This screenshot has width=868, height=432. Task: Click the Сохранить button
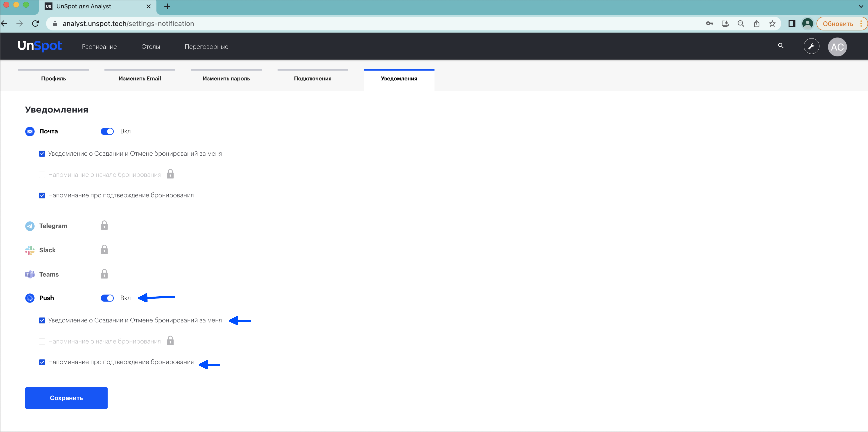coord(66,398)
